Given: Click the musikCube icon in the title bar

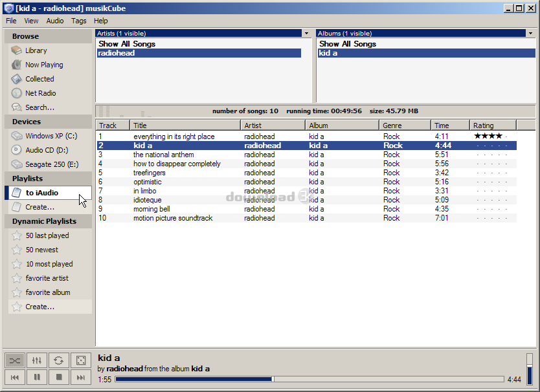Looking at the screenshot, I should [x=8, y=8].
